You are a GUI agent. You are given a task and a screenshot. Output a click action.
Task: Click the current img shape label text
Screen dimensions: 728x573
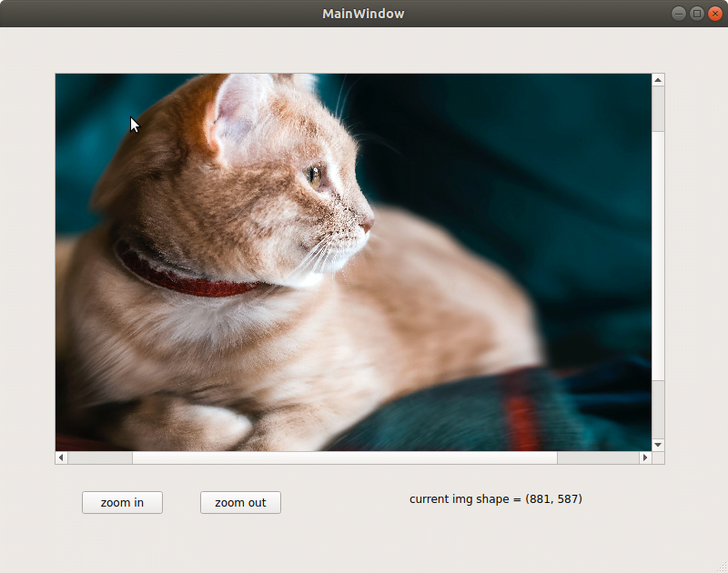496,498
